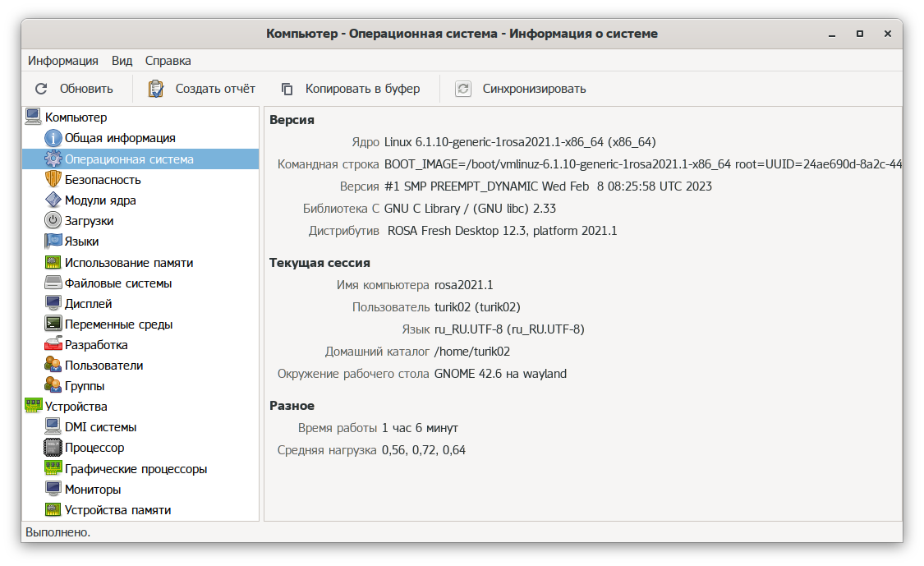Select the Processor (Процессор) chip icon

53,448
